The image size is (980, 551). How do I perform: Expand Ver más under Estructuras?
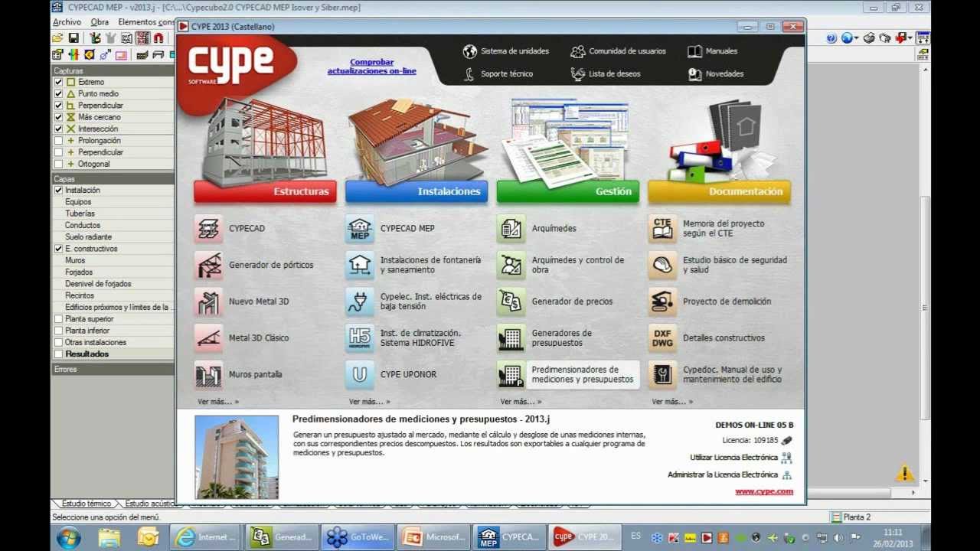point(218,402)
